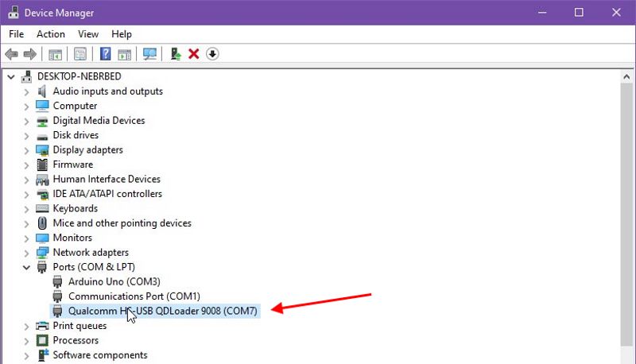Click the Audio inputs and outputs speaker icon
Screen dimensions: 636x364
point(42,91)
